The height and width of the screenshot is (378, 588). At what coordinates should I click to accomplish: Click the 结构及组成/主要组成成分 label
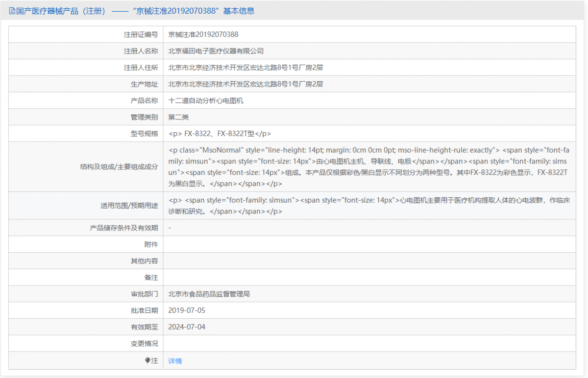click(119, 167)
